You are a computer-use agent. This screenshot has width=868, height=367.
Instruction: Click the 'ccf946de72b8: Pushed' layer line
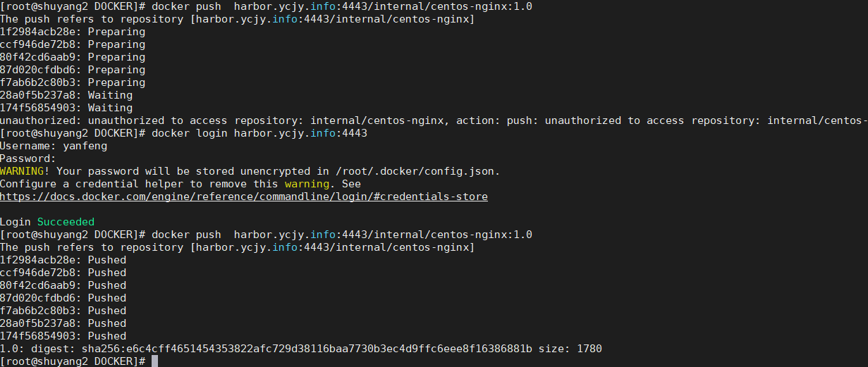point(63,273)
